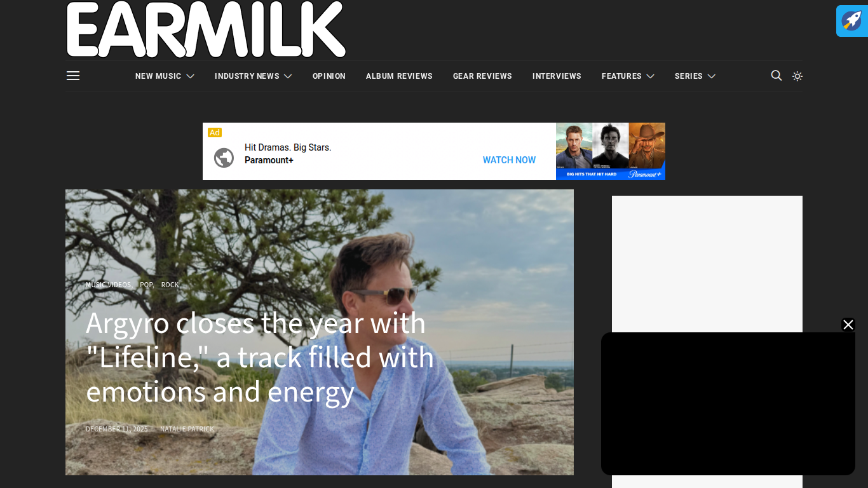Click the Music Videos category tag
The height and width of the screenshot is (488, 868).
(x=109, y=285)
